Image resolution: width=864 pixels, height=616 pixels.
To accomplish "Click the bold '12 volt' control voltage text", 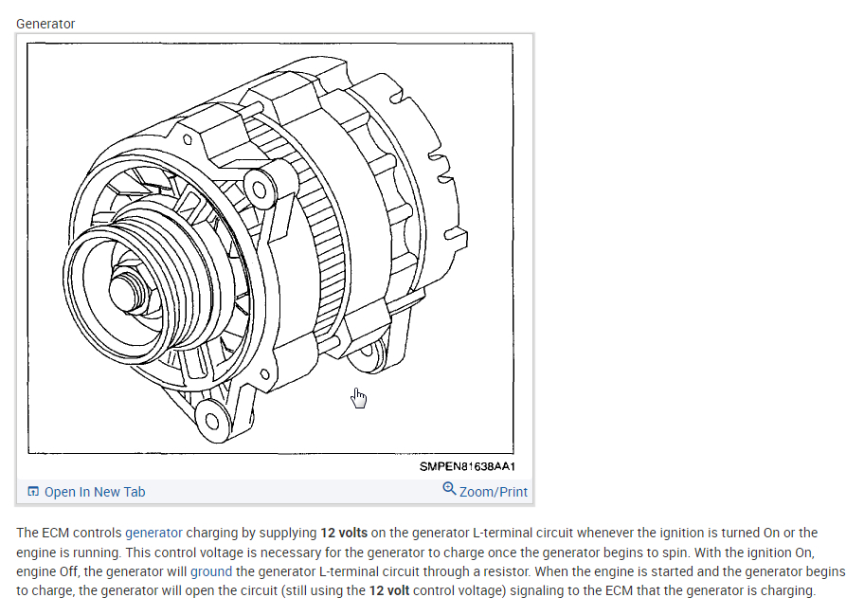I will click(x=389, y=590).
